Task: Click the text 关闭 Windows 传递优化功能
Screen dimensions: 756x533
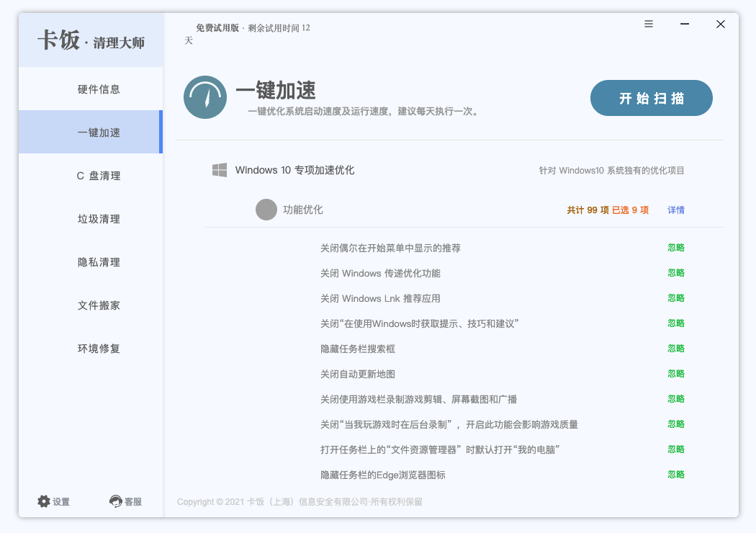Action: coord(380,274)
